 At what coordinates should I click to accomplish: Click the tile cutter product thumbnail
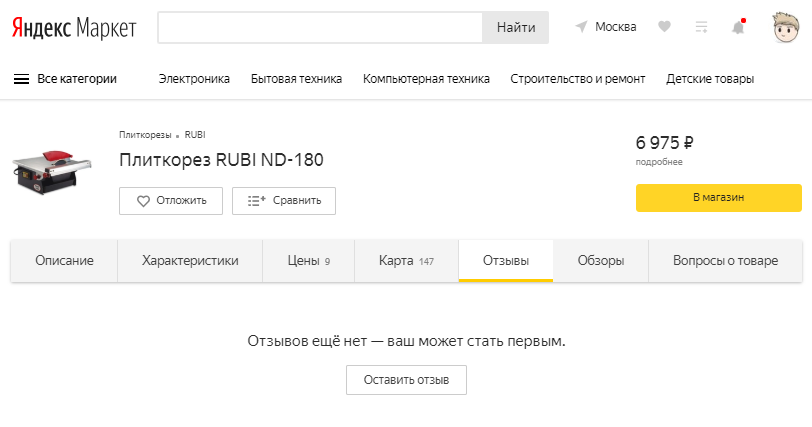tap(52, 172)
